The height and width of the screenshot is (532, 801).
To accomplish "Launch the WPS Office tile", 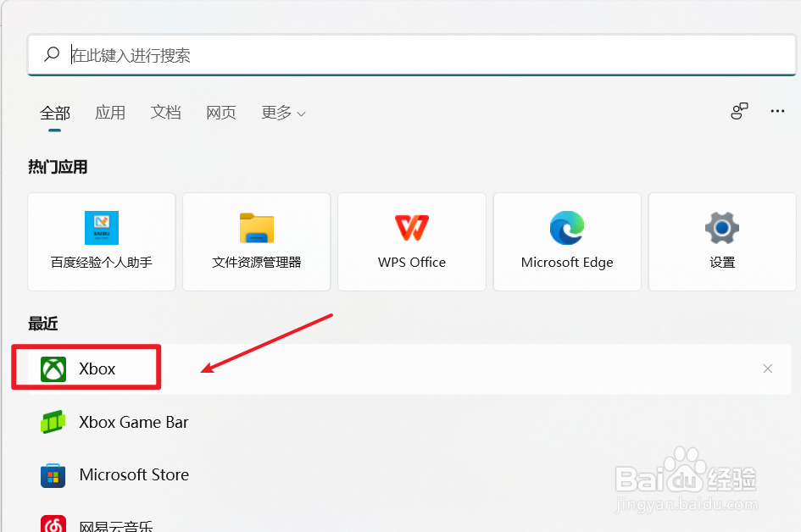I will click(412, 241).
